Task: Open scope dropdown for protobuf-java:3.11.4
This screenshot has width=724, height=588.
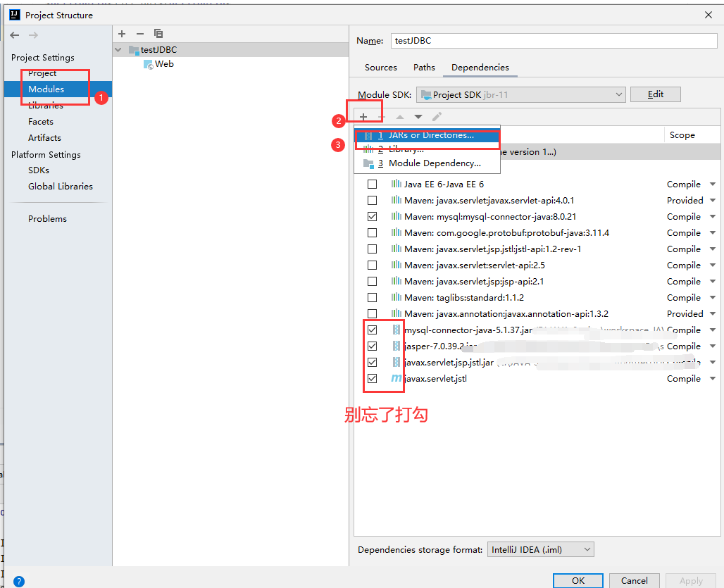Action: (x=713, y=232)
